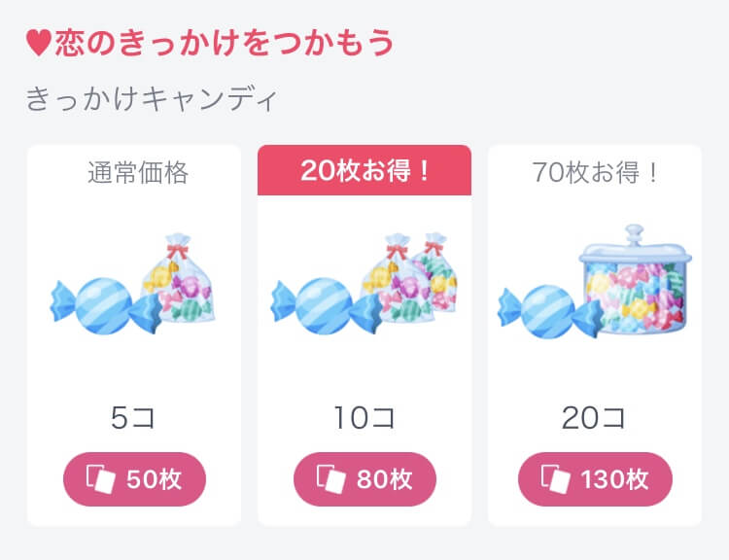Click the pink heart icon in the heading
This screenshot has width=729, height=560.
[38, 44]
